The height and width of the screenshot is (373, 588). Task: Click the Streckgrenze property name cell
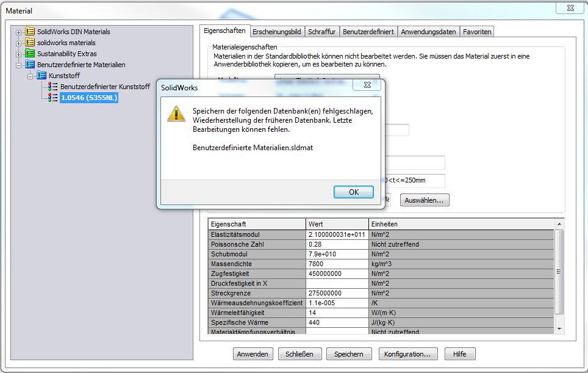pyautogui.click(x=257, y=293)
